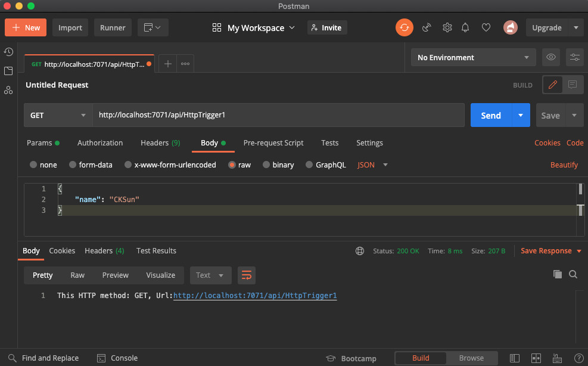Open the JSON body type dropdown
588x366 pixels.
point(372,165)
